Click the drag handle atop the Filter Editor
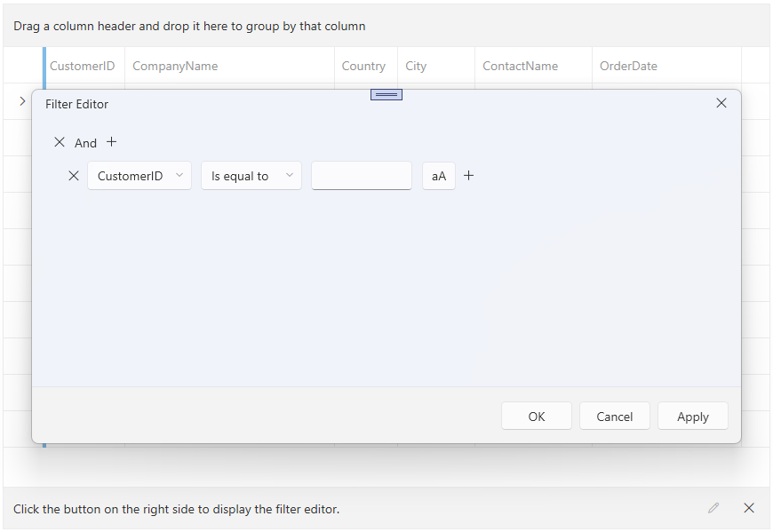Viewport: 773px width, 532px height. point(386,94)
